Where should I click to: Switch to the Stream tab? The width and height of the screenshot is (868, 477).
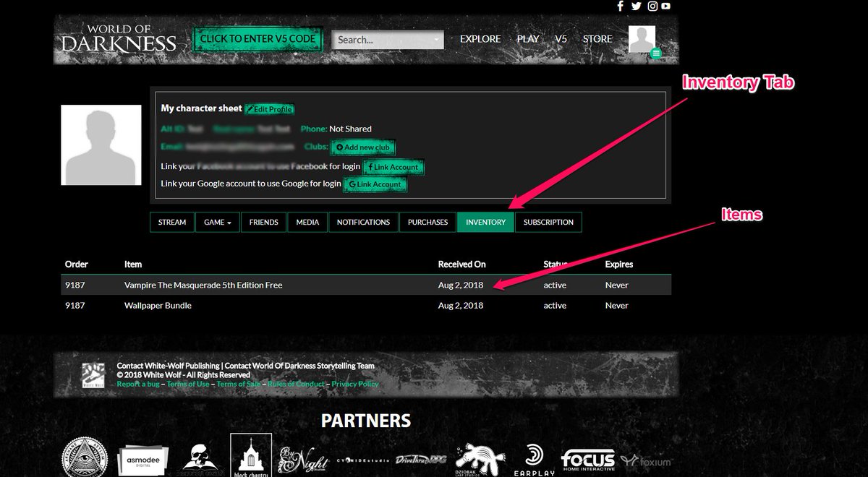click(x=172, y=223)
